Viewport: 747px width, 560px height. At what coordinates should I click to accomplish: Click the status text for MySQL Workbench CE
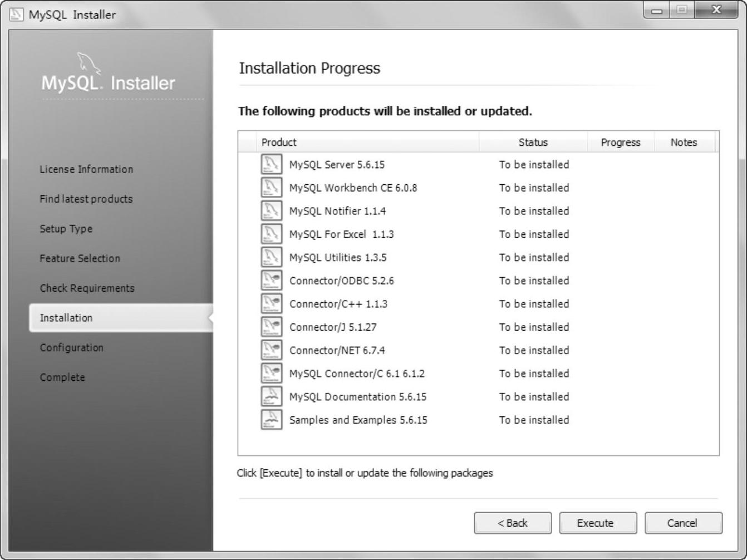click(x=534, y=188)
